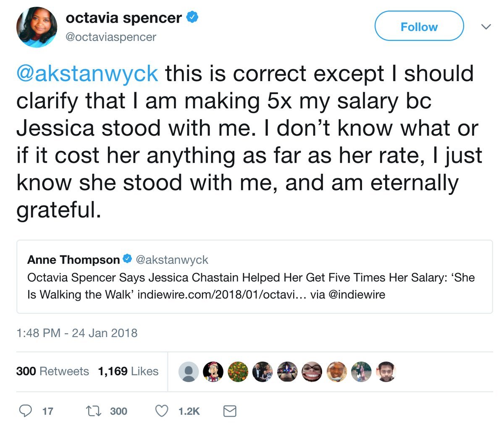View the 1,169 Likes list
The width and height of the screenshot is (504, 426).
(128, 371)
